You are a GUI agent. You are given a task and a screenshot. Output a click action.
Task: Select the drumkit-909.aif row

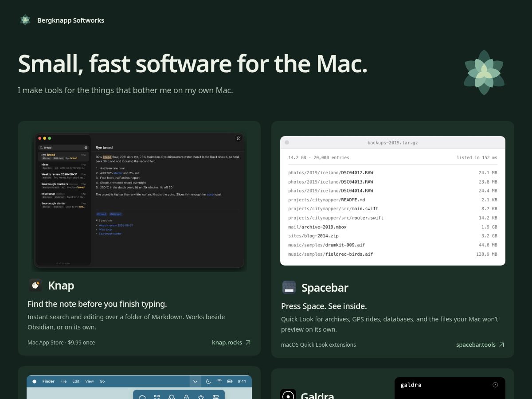click(393, 245)
